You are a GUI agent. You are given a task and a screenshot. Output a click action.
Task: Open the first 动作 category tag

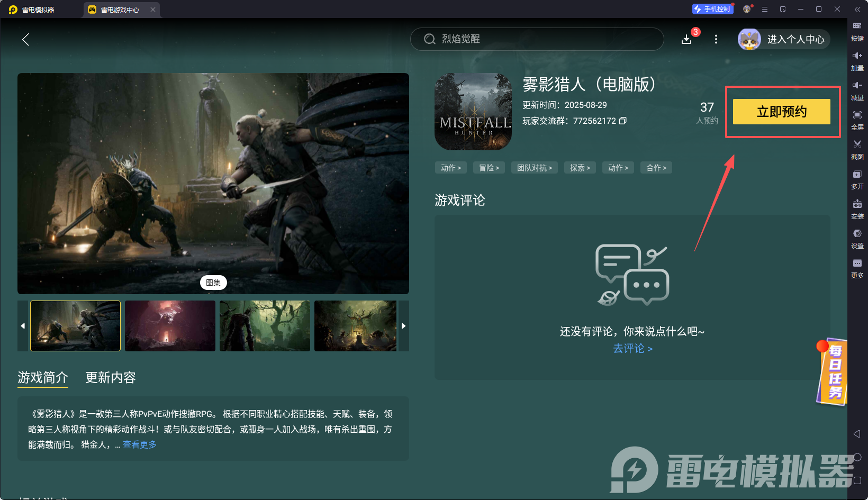(451, 168)
